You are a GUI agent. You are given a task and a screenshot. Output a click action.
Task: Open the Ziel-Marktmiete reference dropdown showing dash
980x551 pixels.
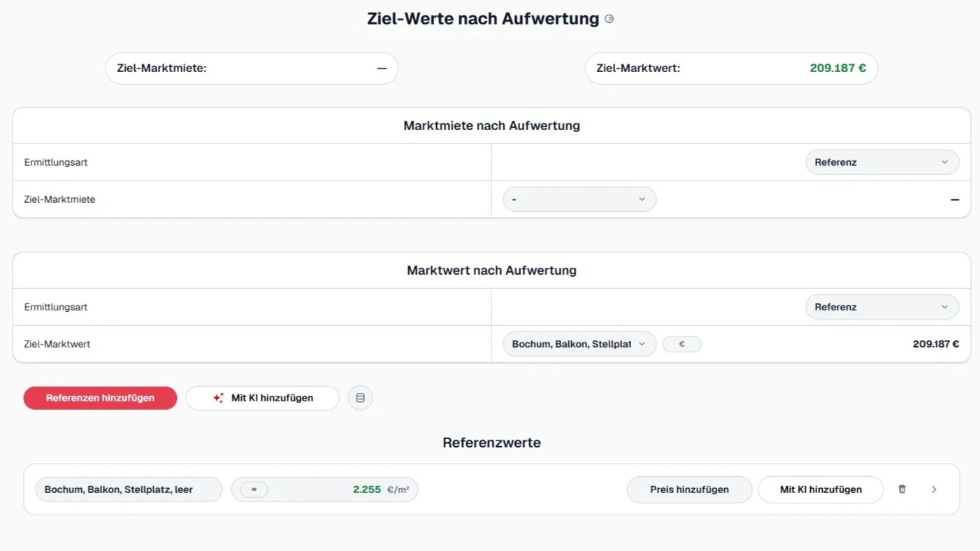click(579, 199)
